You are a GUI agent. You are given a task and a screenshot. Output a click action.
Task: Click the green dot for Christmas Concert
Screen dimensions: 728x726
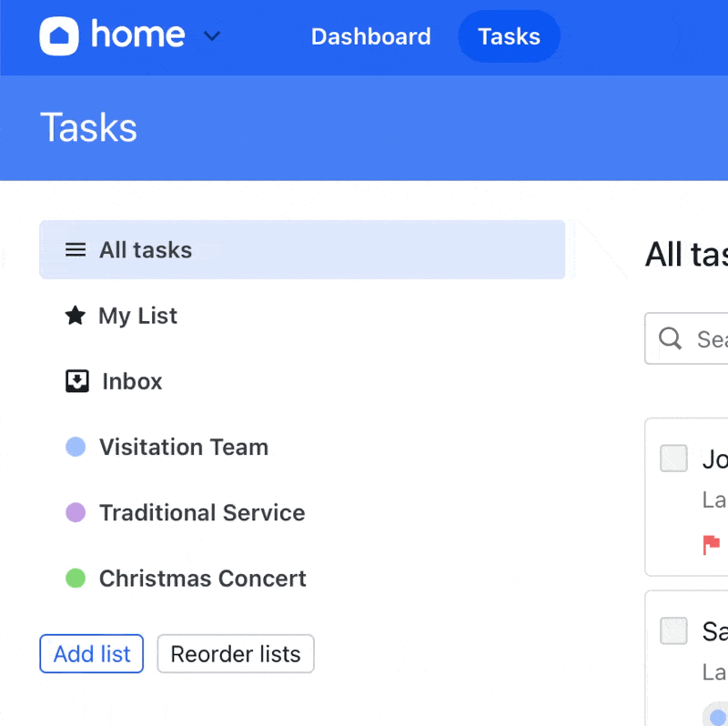(x=76, y=578)
